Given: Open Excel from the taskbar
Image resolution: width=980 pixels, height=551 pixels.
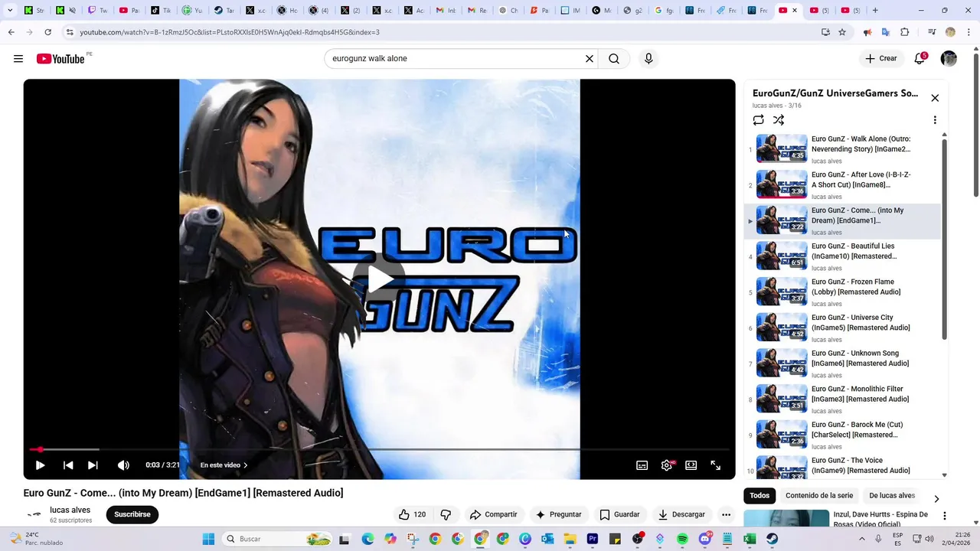Looking at the screenshot, I should pyautogui.click(x=750, y=539).
